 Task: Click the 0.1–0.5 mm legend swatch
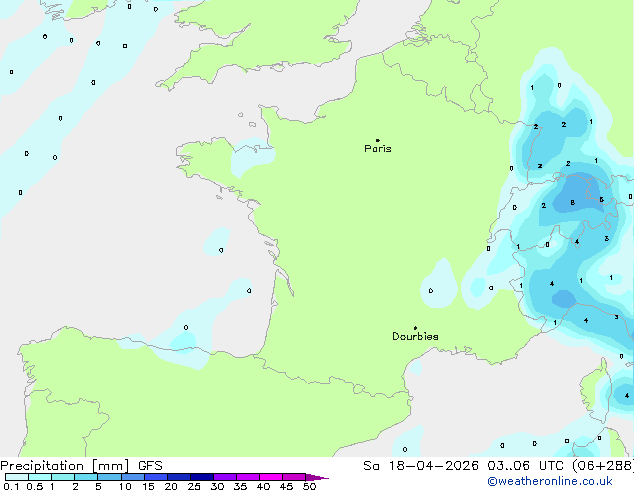pos(17,477)
